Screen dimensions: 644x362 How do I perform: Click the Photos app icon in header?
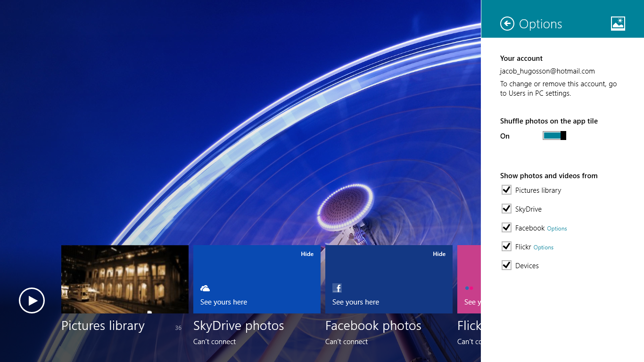[x=618, y=24]
